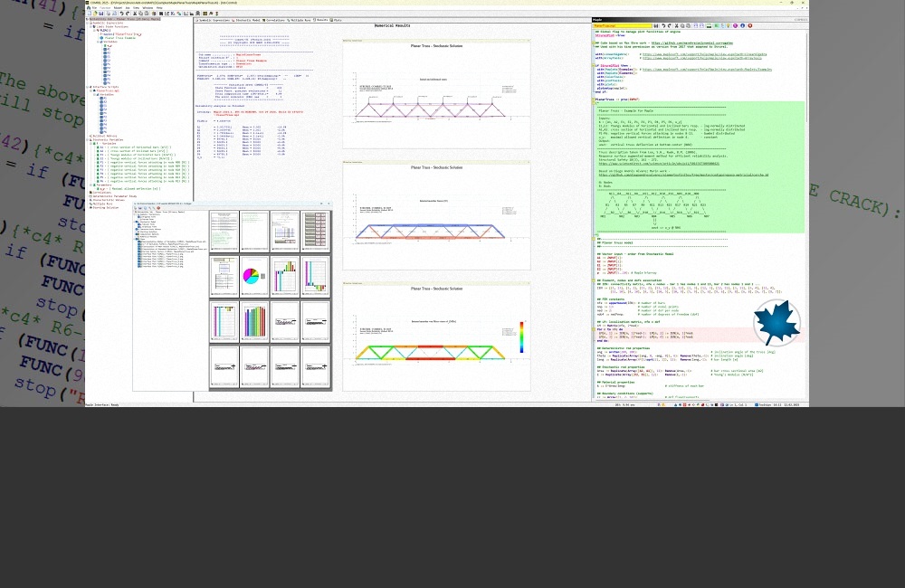905x588 pixels.
Task: Click the Save icon in the COMREL toolbar
Action: [x=99, y=13]
